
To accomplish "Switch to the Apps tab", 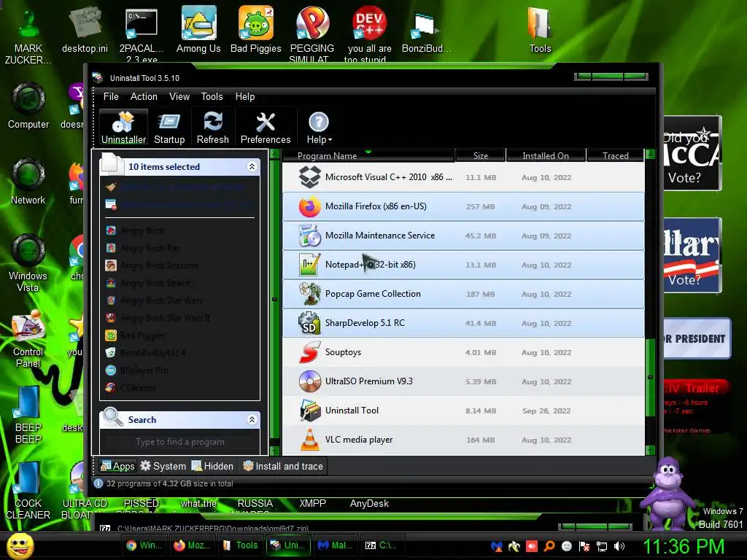I will [117, 466].
